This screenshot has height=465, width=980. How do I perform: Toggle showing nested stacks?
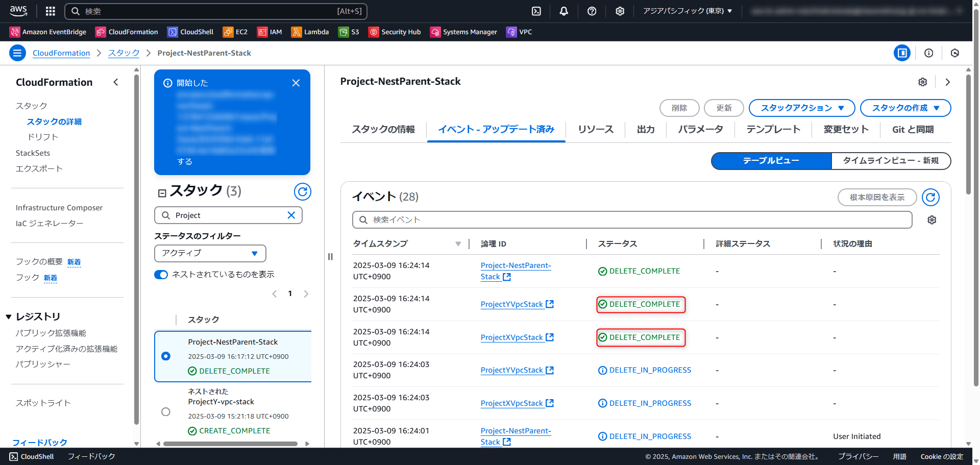coord(161,275)
